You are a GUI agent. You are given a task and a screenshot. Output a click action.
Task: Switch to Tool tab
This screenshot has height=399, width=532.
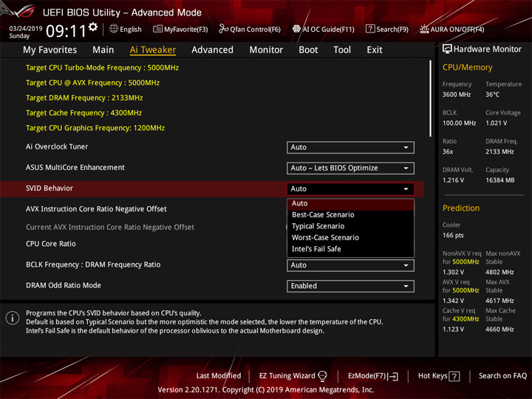point(342,50)
